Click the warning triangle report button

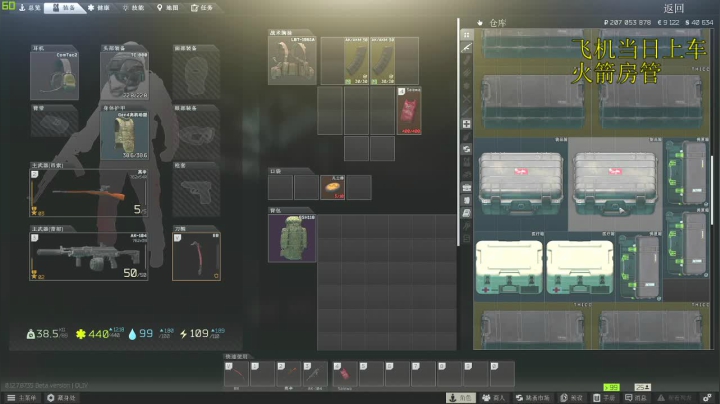pos(675,398)
